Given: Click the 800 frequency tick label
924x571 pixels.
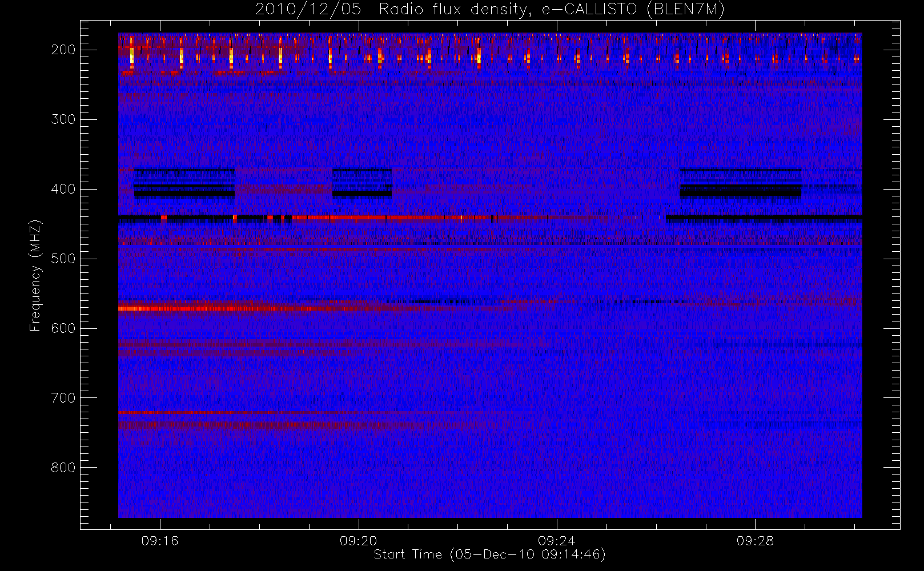Looking at the screenshot, I should pyautogui.click(x=63, y=468).
